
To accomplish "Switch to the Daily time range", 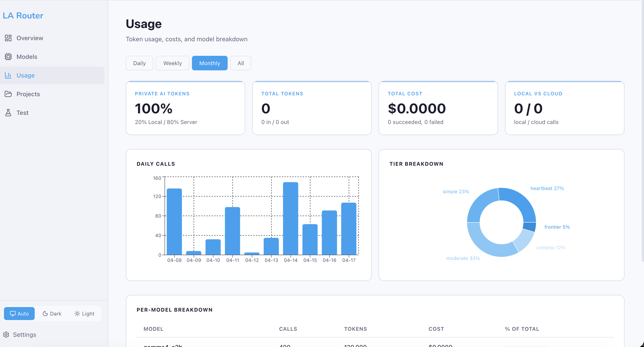I will click(139, 63).
